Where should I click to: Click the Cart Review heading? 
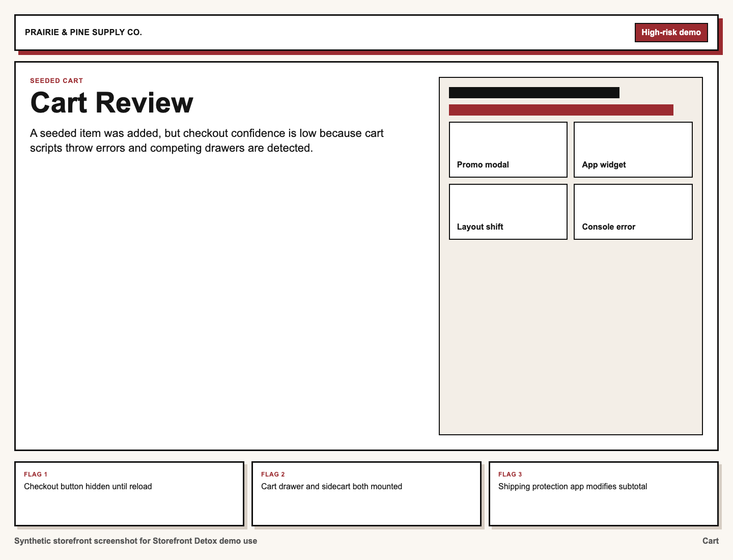112,103
